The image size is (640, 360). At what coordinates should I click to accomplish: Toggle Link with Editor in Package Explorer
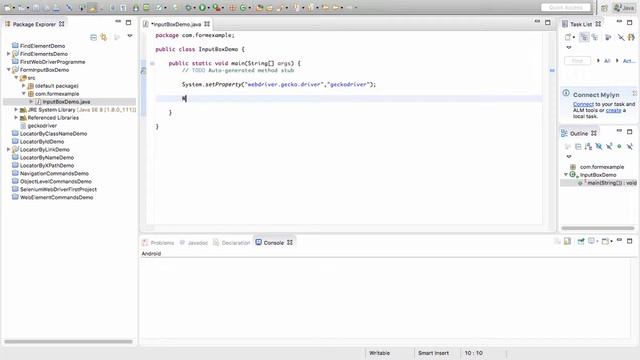(104, 37)
